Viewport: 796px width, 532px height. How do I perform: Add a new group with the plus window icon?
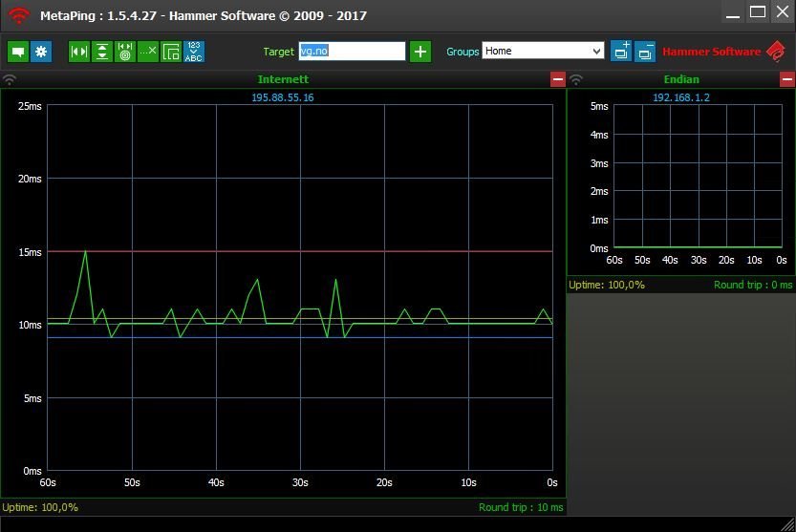[x=621, y=52]
